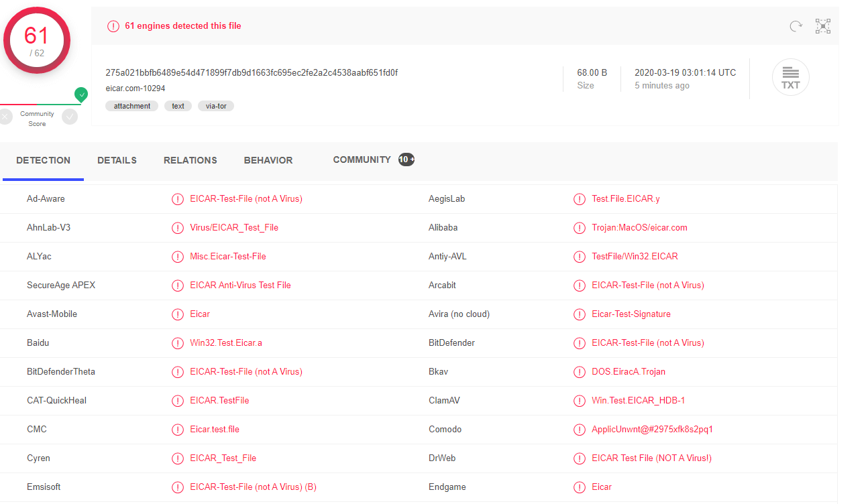Open the similar-files graph icon

823,26
